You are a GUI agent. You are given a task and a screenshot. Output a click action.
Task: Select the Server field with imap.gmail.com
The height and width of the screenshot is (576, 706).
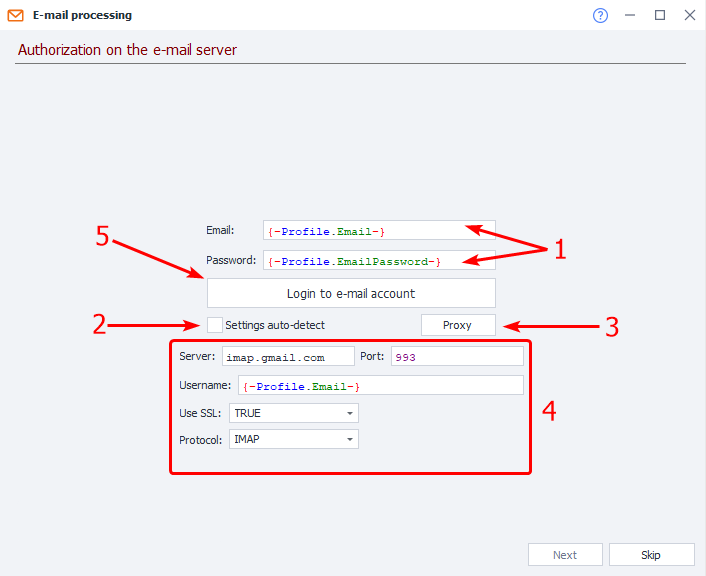coord(288,357)
